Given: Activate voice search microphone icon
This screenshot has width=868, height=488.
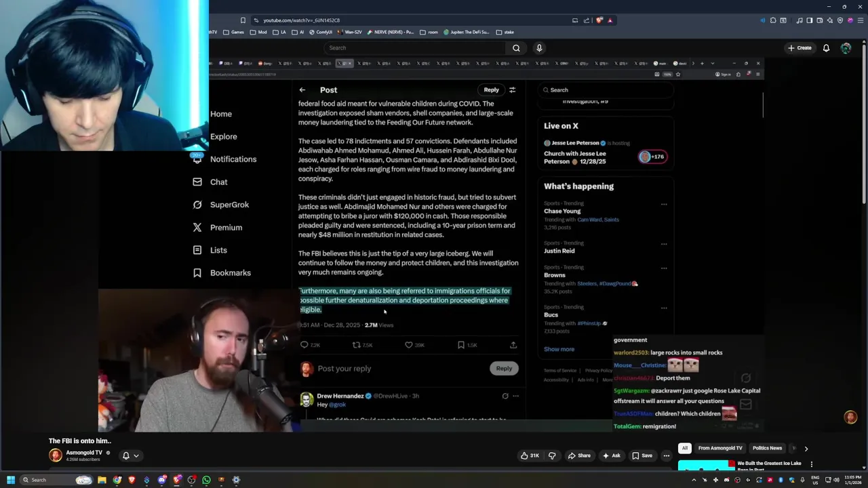Looking at the screenshot, I should 539,48.
